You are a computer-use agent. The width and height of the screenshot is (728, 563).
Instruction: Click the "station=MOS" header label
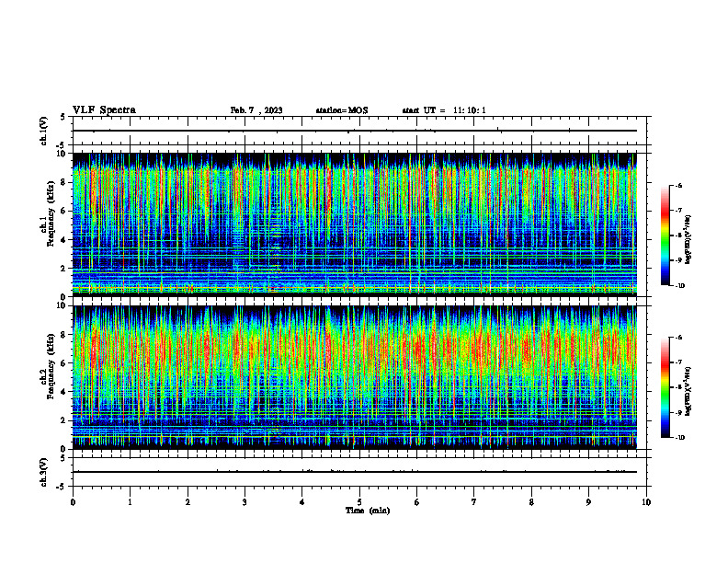[342, 110]
